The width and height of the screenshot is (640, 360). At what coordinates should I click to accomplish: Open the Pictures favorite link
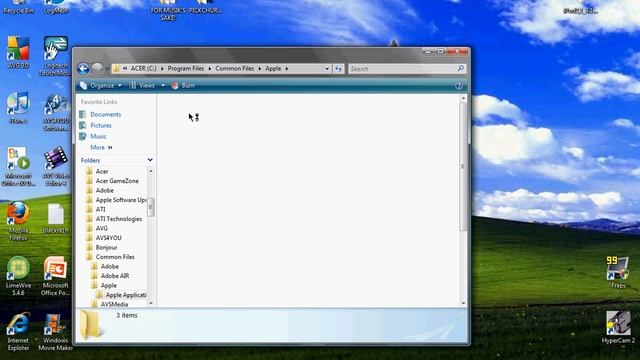(101, 125)
